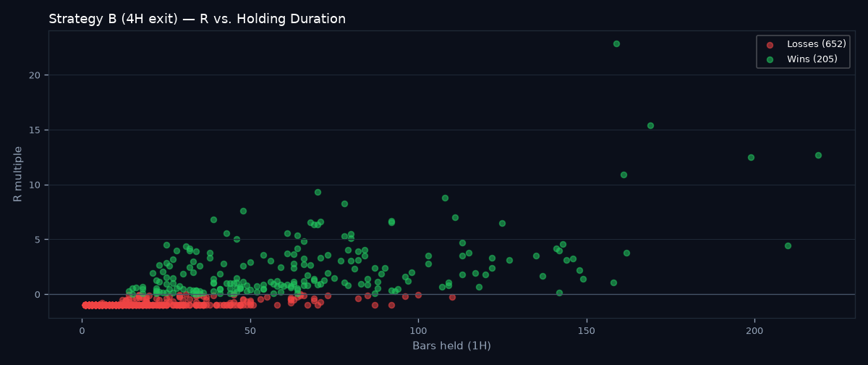Click the x-axis label Bars held (1H)
Image resolution: width=868 pixels, height=365 pixels.
pyautogui.click(x=451, y=346)
